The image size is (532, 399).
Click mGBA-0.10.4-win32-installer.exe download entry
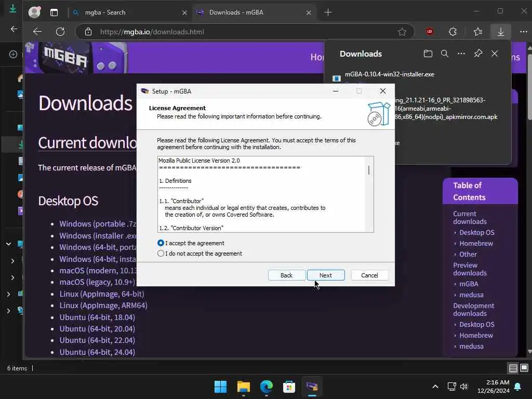pos(390,74)
